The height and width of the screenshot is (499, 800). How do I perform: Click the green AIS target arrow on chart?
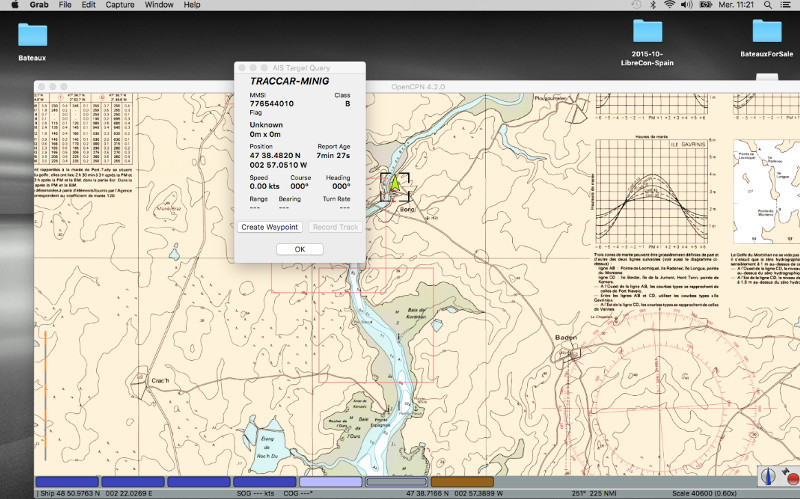(394, 183)
